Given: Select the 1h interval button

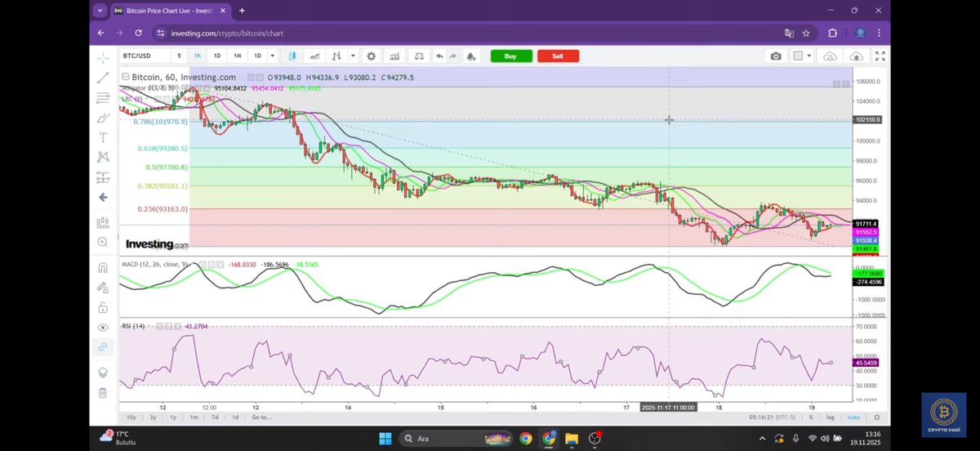Looking at the screenshot, I should click(198, 56).
